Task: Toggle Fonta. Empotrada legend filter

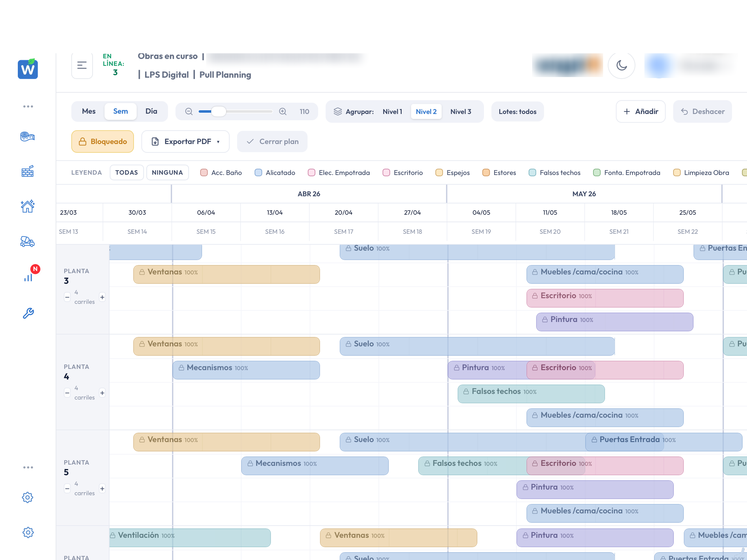Action: pyautogui.click(x=627, y=173)
